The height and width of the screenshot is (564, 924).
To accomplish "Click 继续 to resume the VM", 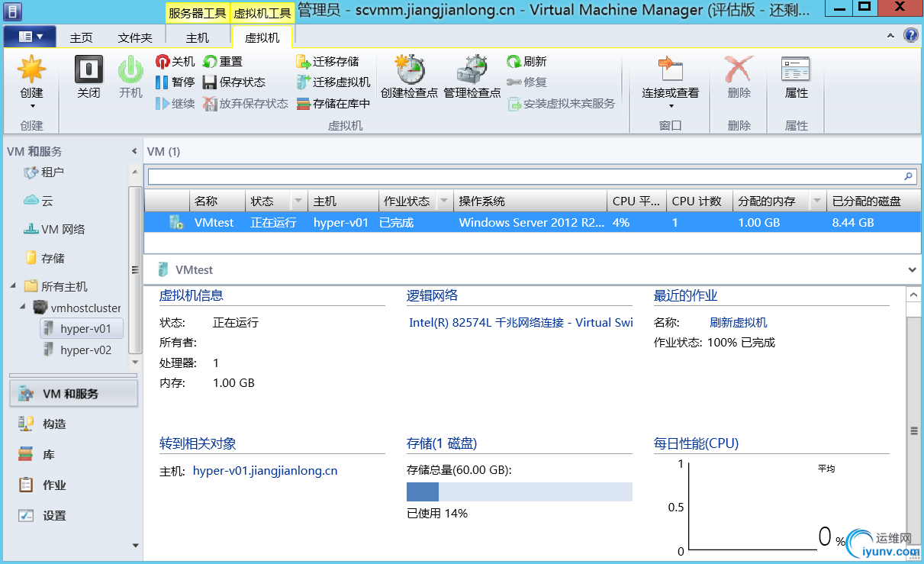I will (175, 103).
